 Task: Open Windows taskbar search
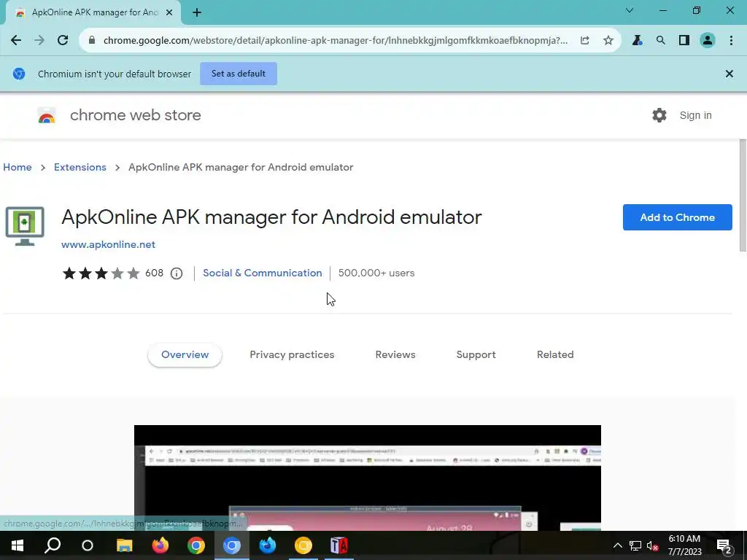click(53, 545)
